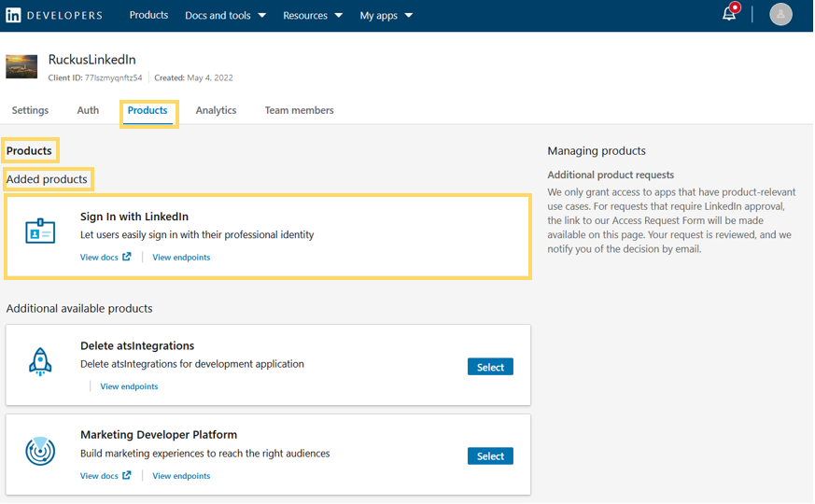The image size is (815, 504).
Task: Click the Added products heading
Action: 47,179
